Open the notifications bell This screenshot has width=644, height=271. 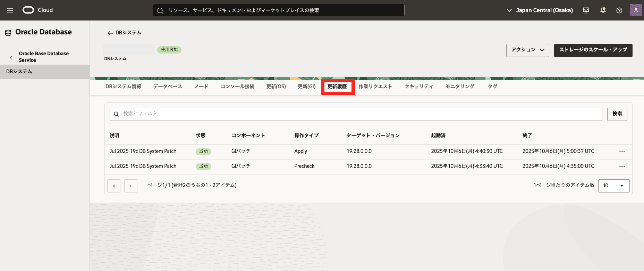pyautogui.click(x=603, y=10)
